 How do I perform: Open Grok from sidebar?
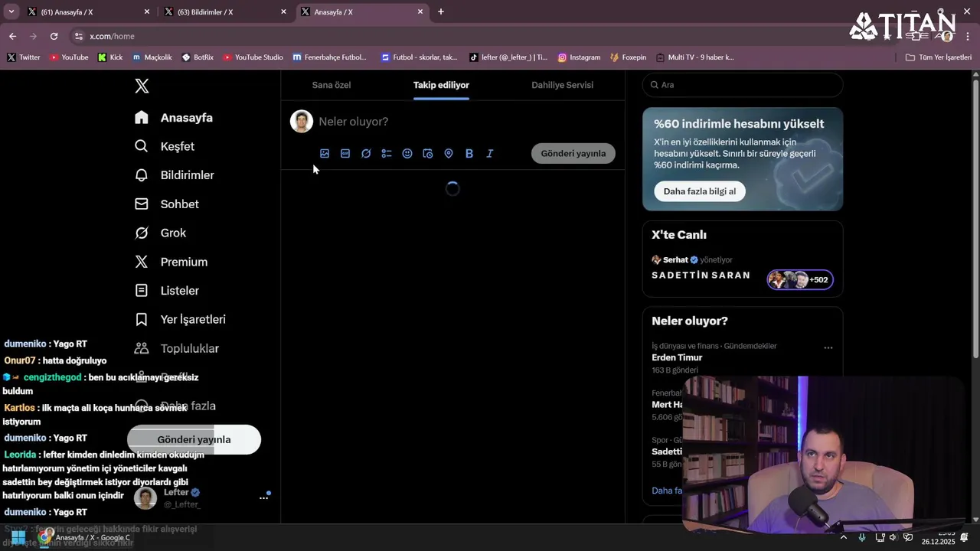(x=161, y=233)
